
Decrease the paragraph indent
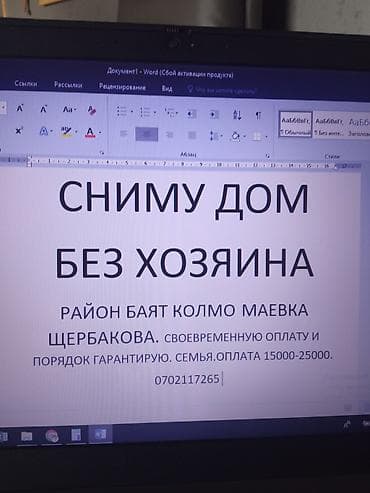point(191,114)
